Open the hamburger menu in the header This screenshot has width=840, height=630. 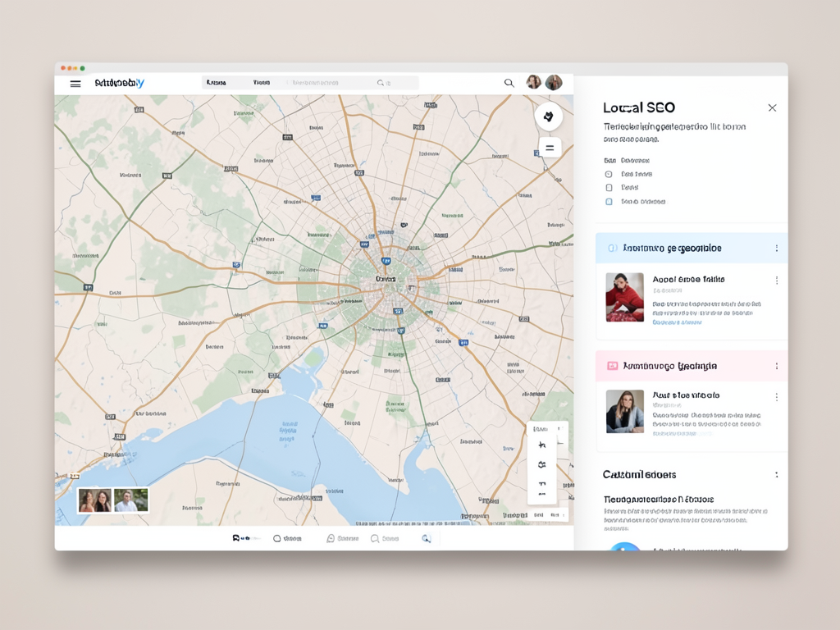click(75, 84)
